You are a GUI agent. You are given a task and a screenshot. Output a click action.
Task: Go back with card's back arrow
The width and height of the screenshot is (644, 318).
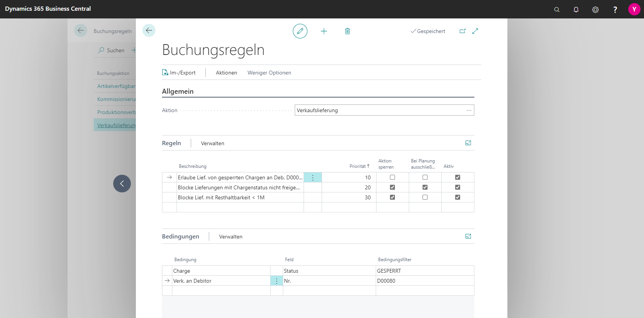point(149,30)
